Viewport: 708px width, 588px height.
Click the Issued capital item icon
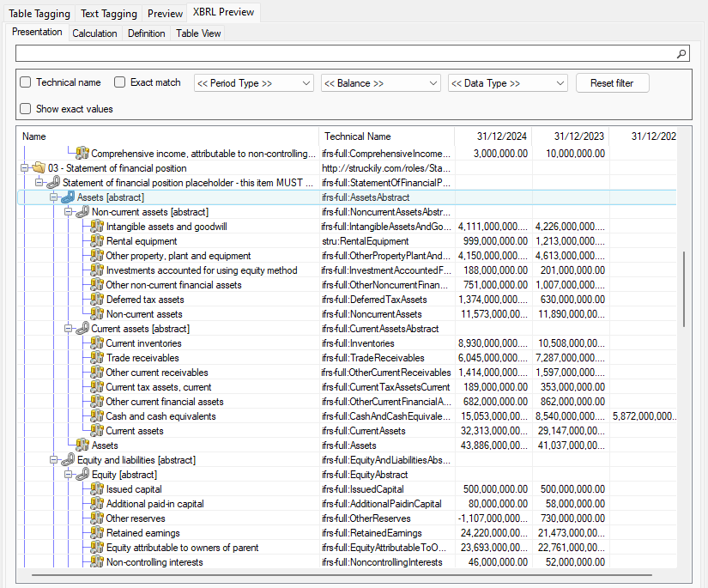coord(97,489)
